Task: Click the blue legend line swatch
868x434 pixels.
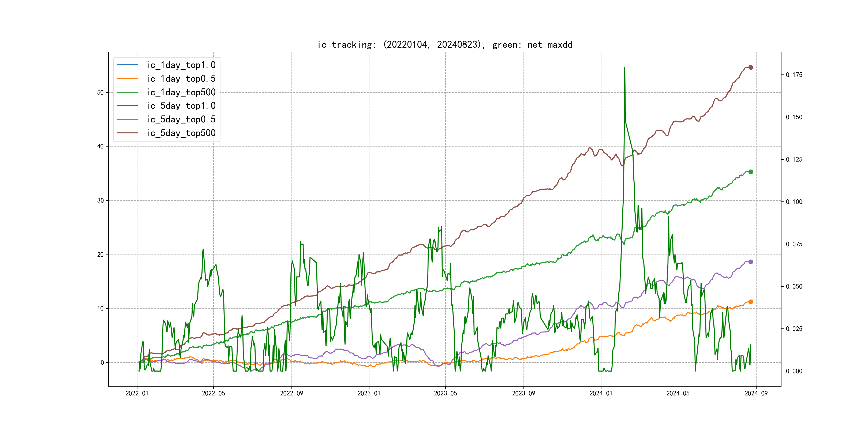Action: 128,65
